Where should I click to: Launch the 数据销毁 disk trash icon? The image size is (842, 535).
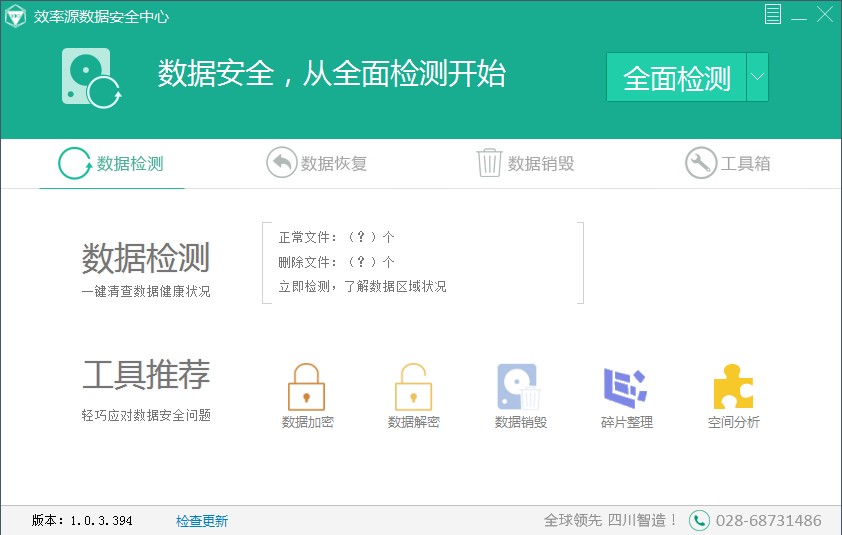coord(519,387)
